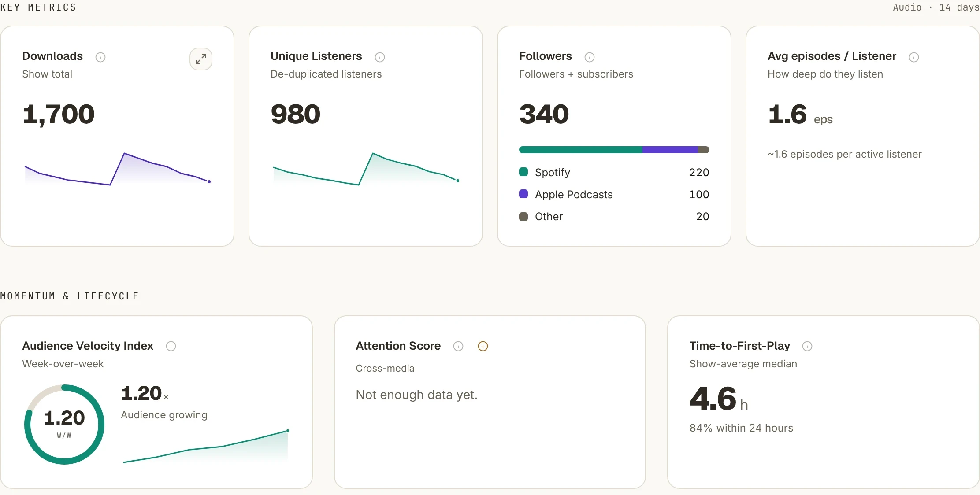Open the Avg episodes / Listener info icon

tap(914, 57)
